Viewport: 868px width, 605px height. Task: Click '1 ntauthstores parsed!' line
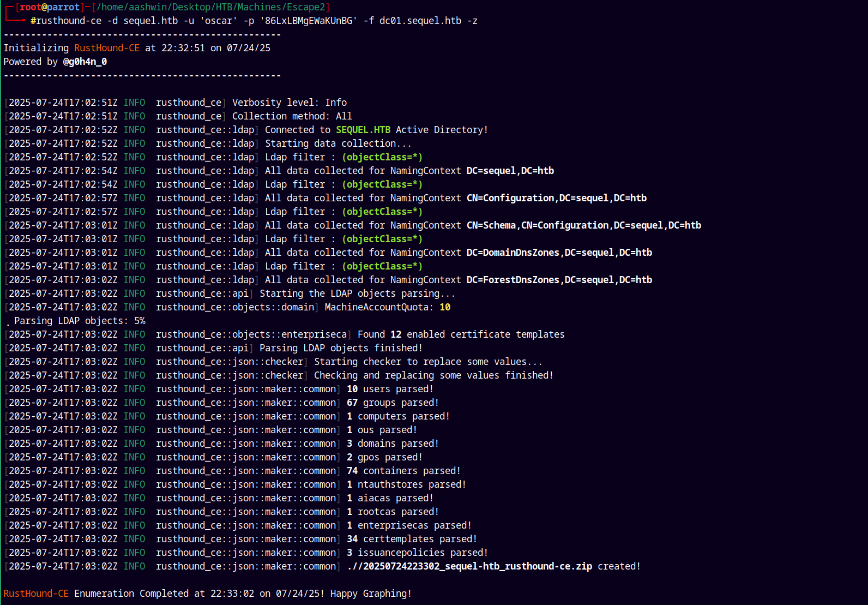[406, 484]
